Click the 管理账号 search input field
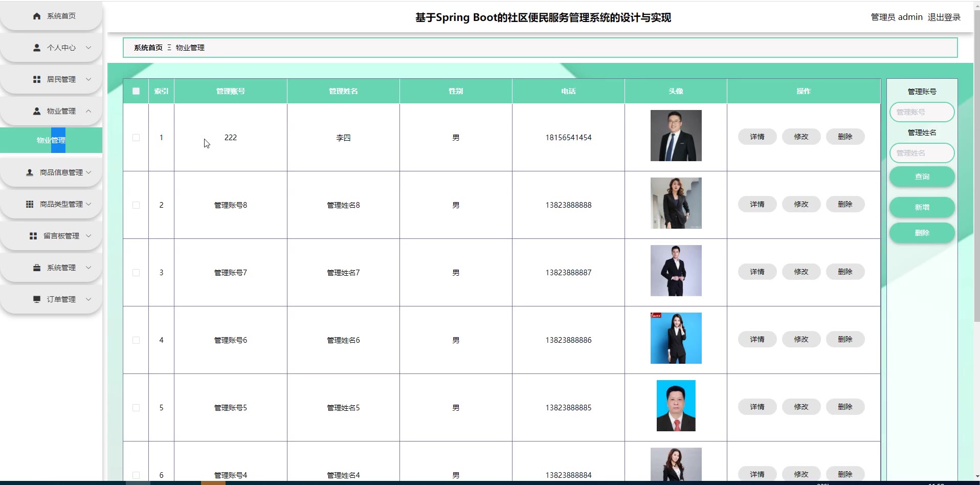The height and width of the screenshot is (485, 980). 922,112
